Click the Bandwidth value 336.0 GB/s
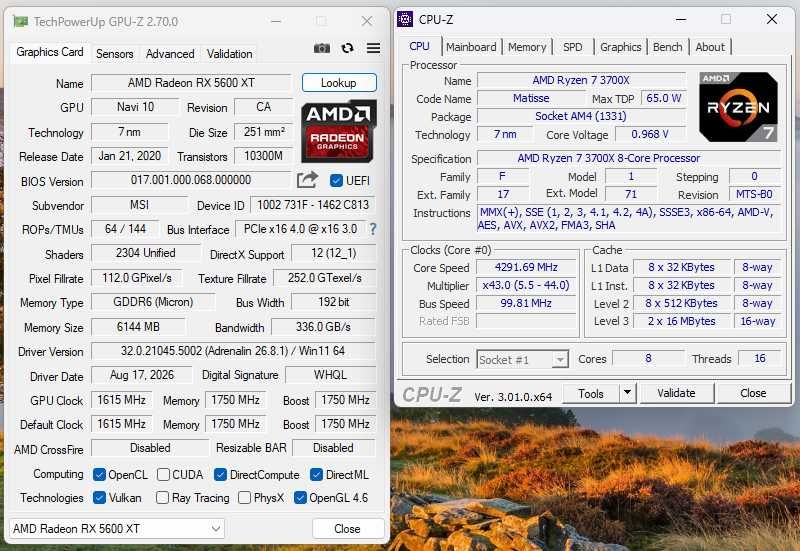The width and height of the screenshot is (800, 551). tap(323, 327)
